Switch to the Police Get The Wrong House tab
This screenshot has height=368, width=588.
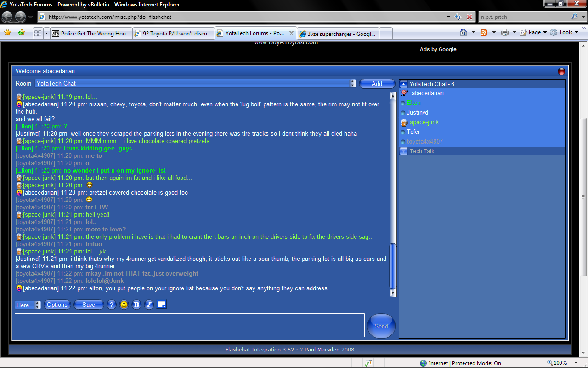pos(91,34)
